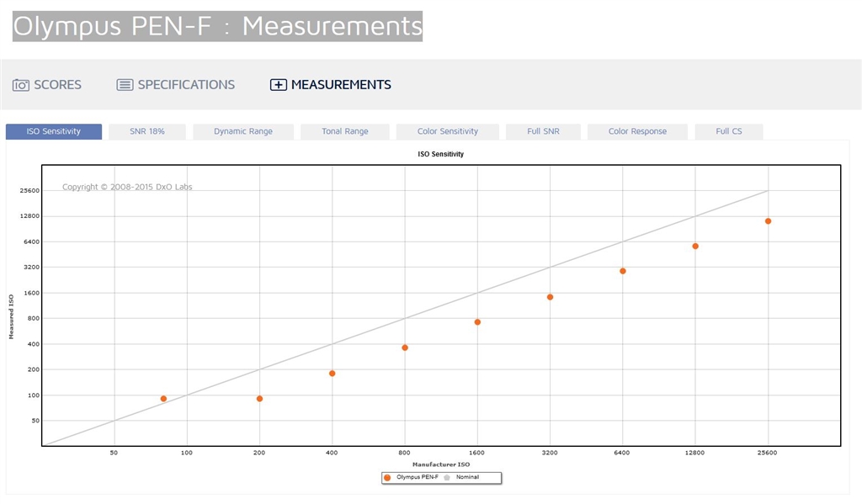The image size is (862, 504).
Task: Click the camera icon beside SCORES
Action: coord(21,85)
